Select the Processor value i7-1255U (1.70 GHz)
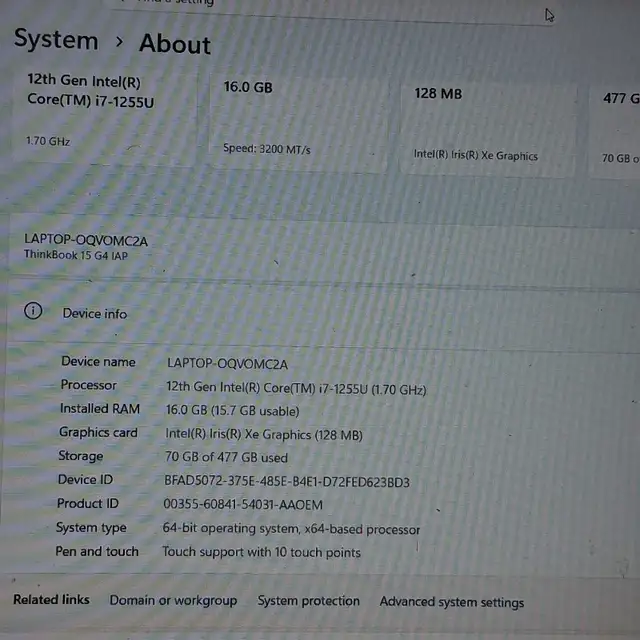The height and width of the screenshot is (640, 640). pos(296,388)
